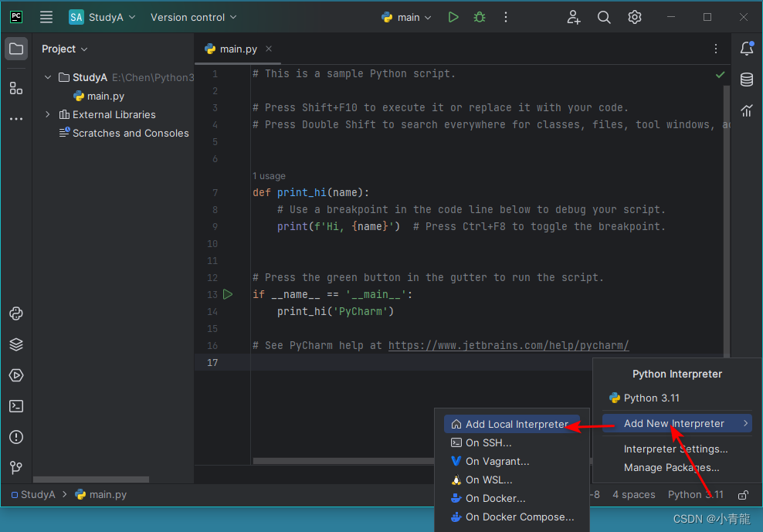Open the Python Console tool window
Viewport: 763px width, 532px height.
[x=16, y=313]
